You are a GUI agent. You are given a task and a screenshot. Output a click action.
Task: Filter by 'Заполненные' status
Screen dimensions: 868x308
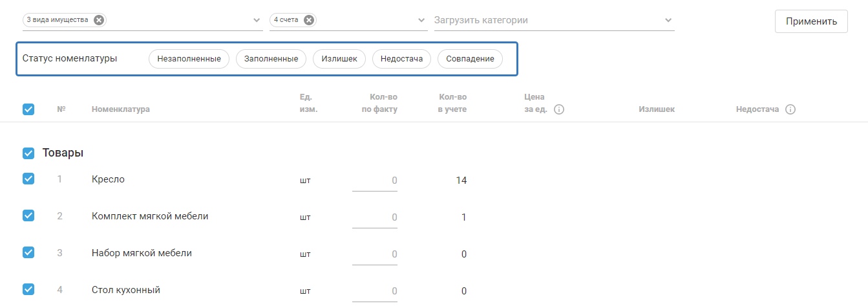(x=271, y=59)
